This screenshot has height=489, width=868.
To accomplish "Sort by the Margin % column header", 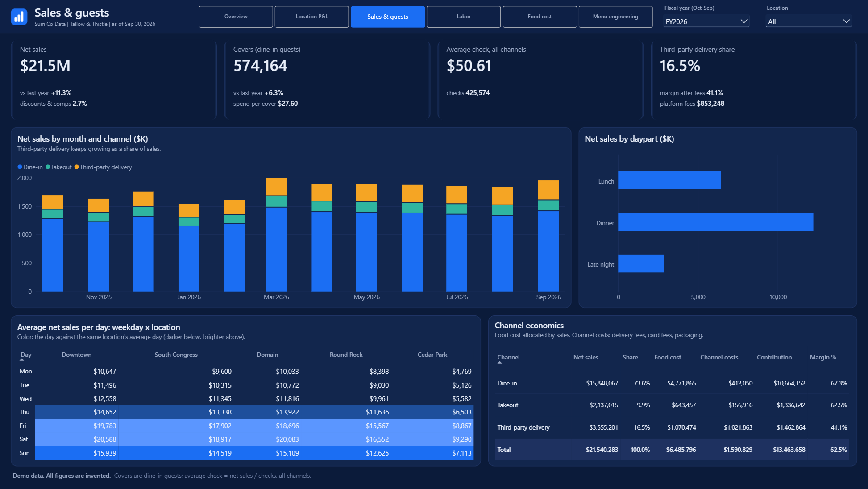I will (823, 358).
